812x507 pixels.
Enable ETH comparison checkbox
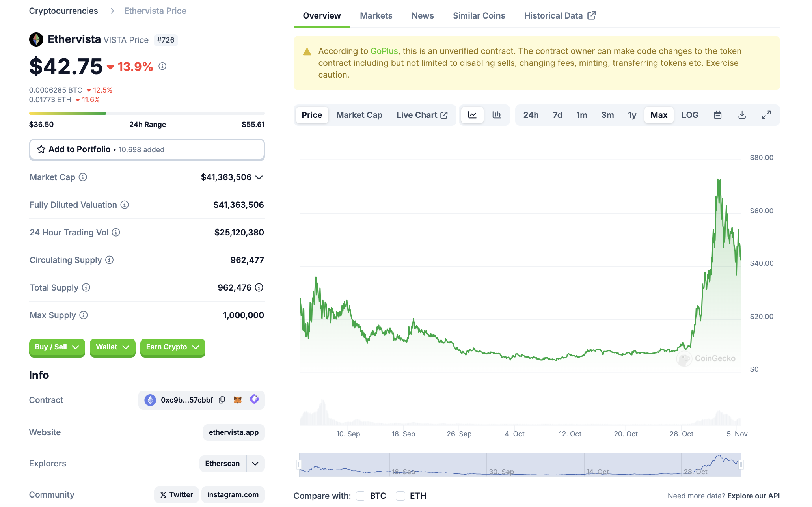point(400,496)
